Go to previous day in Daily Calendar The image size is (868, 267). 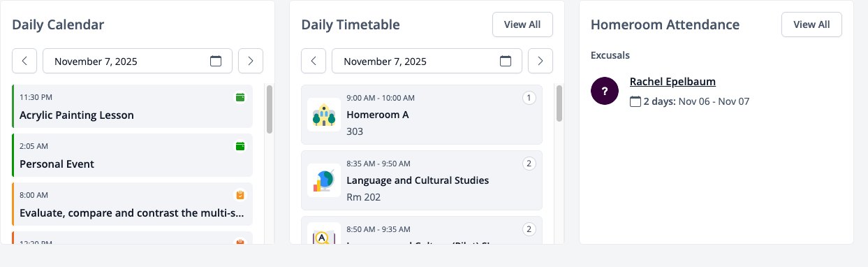point(24,61)
